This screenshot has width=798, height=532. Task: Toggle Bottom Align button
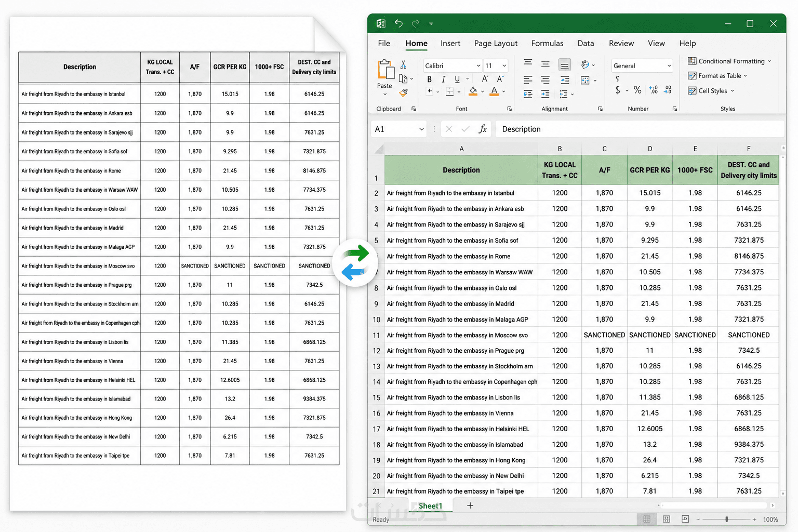click(565, 64)
